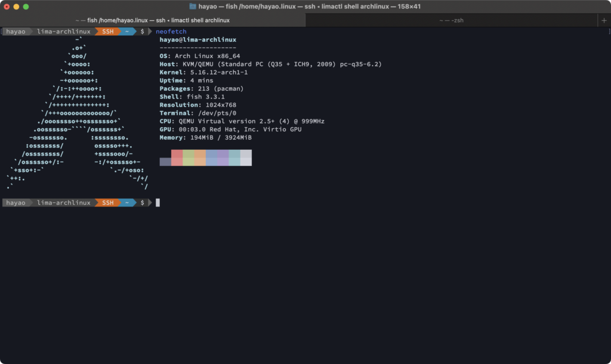Click the terminal cursor block at bottom prompt
611x364 pixels.
(x=158, y=203)
